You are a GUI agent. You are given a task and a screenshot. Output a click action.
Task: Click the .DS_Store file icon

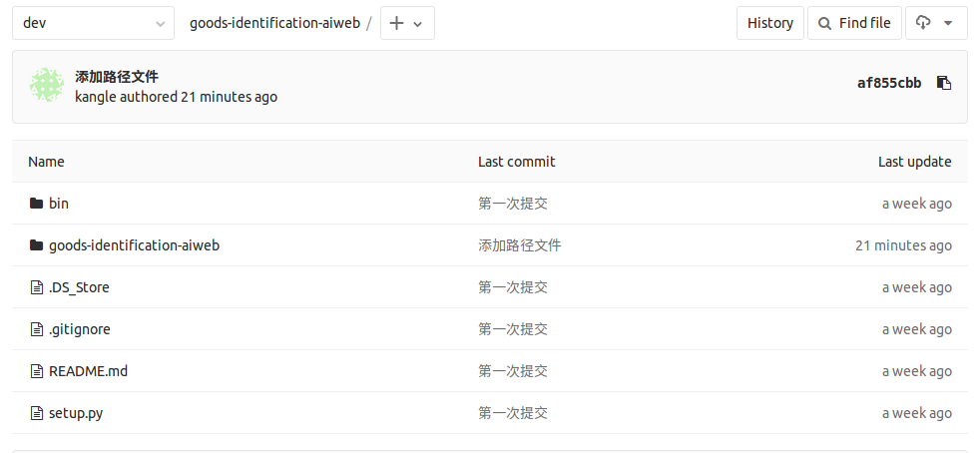point(37,287)
